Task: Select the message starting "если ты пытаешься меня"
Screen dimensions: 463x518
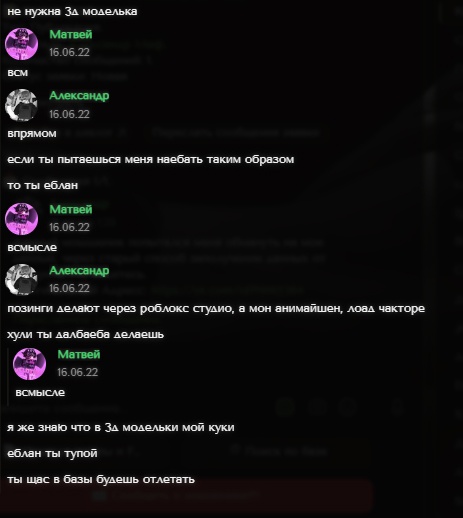Action: [151, 159]
